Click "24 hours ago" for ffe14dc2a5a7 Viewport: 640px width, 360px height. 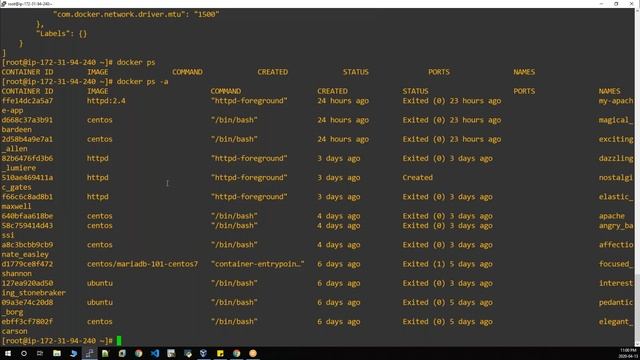(343, 101)
